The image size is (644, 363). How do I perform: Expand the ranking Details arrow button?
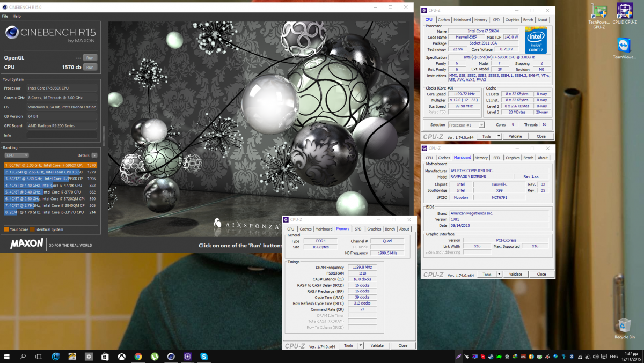(x=94, y=155)
